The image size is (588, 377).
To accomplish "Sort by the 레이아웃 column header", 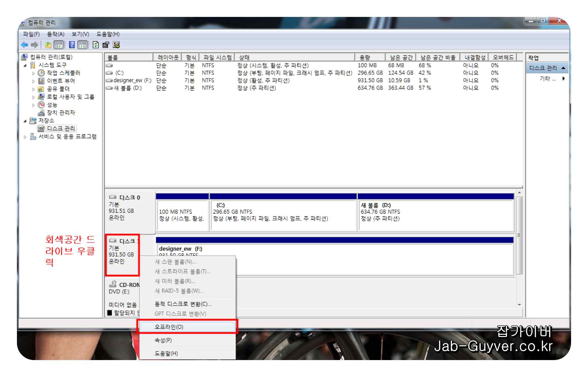I will (x=167, y=58).
